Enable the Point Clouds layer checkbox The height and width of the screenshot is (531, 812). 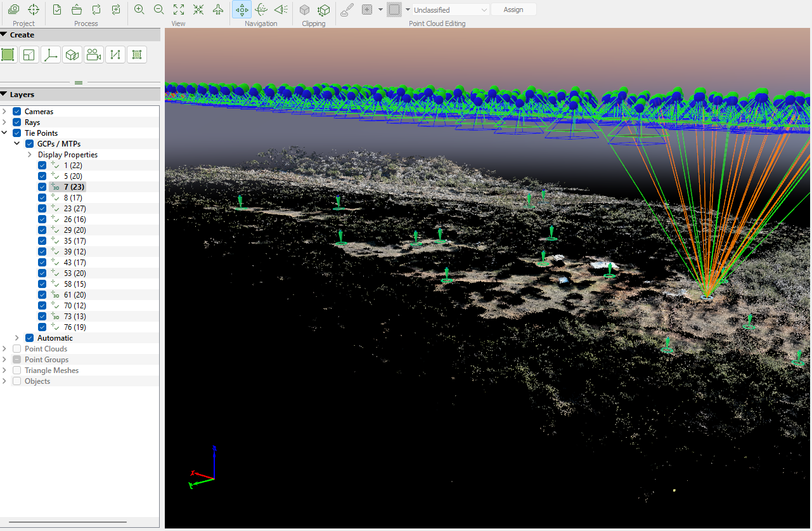[x=17, y=349]
